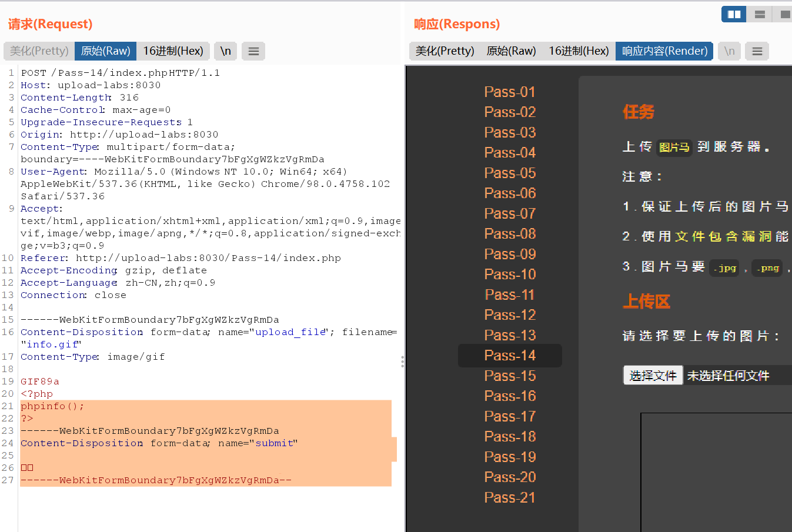Open Pass-01 in rendered page
The image size is (792, 532).
tap(510, 92)
